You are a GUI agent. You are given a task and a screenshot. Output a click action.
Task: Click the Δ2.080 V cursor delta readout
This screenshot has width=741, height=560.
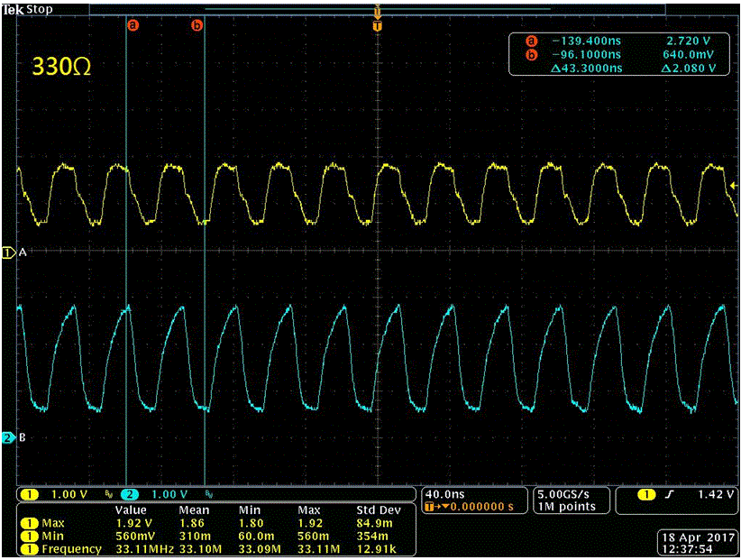pyautogui.click(x=688, y=69)
